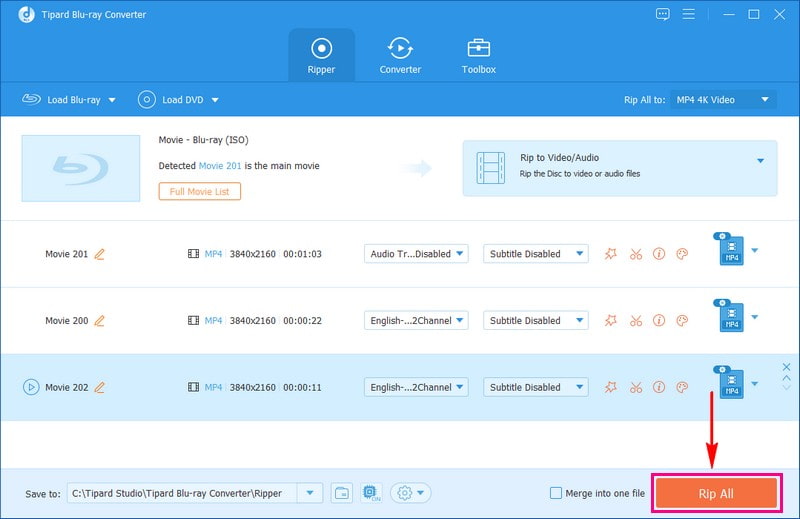Expand the Rip All to format dropdown

(x=724, y=100)
